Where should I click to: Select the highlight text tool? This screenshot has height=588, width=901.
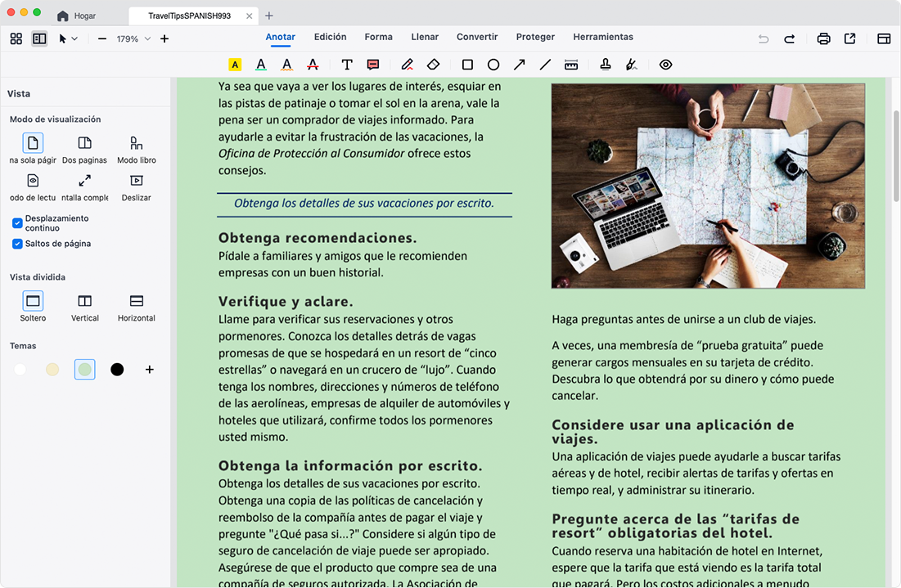[235, 65]
